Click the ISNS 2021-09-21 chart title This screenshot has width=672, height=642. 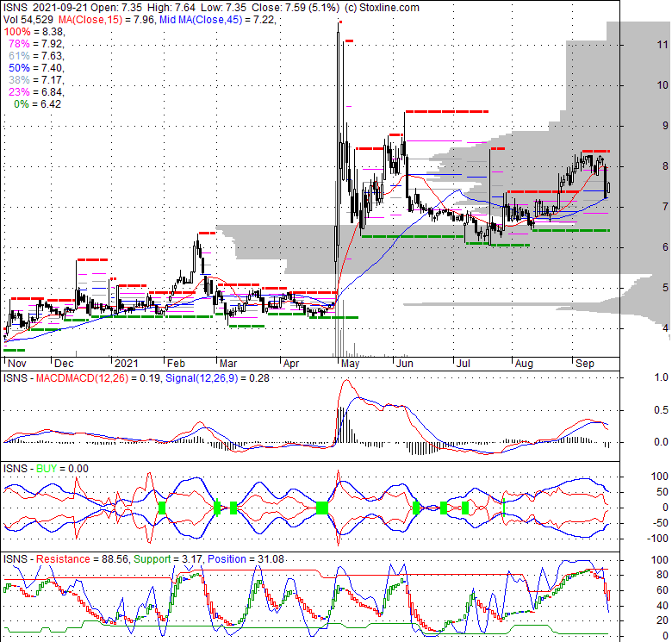[44, 7]
